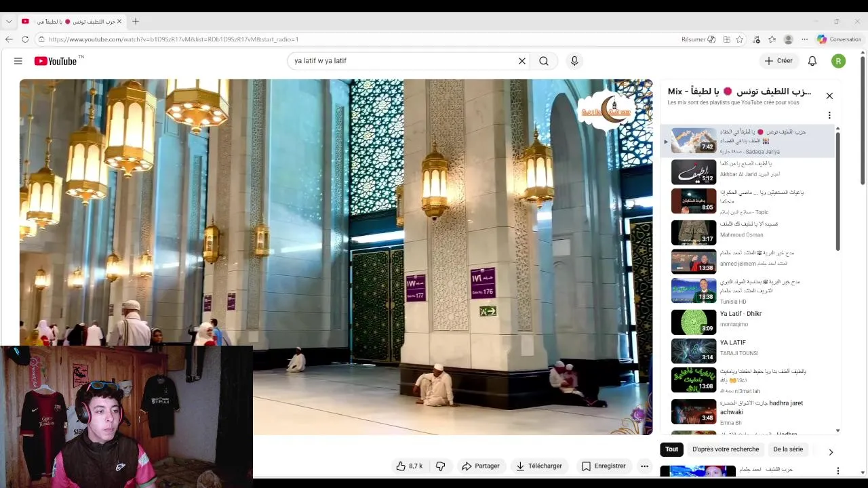Play the Ya Latif - Dhikr video
The image size is (868, 488).
pos(748,322)
